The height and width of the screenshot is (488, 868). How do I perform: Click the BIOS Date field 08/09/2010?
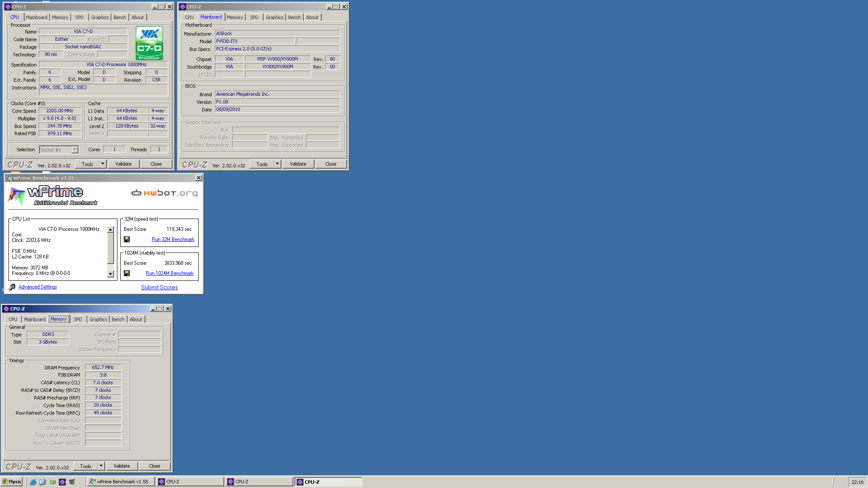point(277,109)
